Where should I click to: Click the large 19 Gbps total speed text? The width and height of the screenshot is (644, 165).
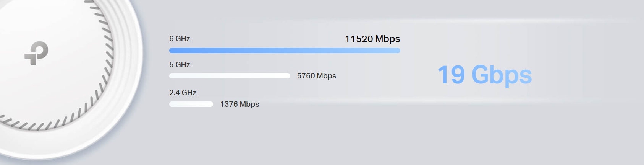tap(485, 75)
